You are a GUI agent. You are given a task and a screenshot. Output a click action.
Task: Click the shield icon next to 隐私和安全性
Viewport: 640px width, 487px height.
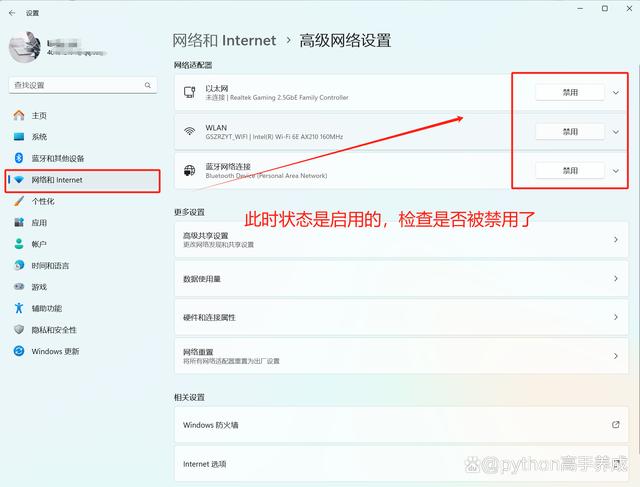coord(19,329)
